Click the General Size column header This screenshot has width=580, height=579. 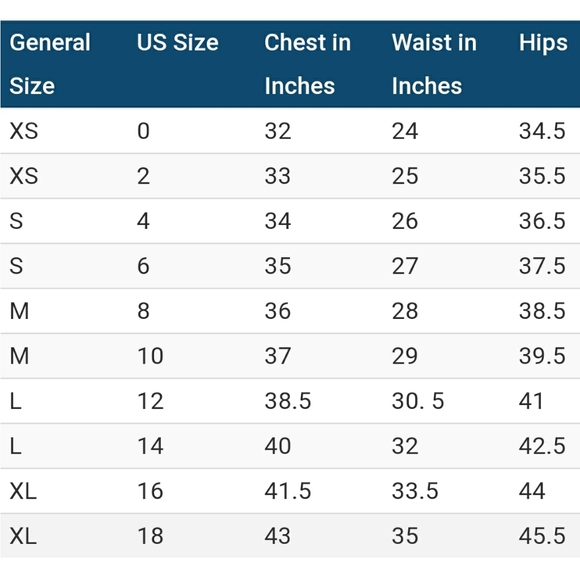click(50, 64)
